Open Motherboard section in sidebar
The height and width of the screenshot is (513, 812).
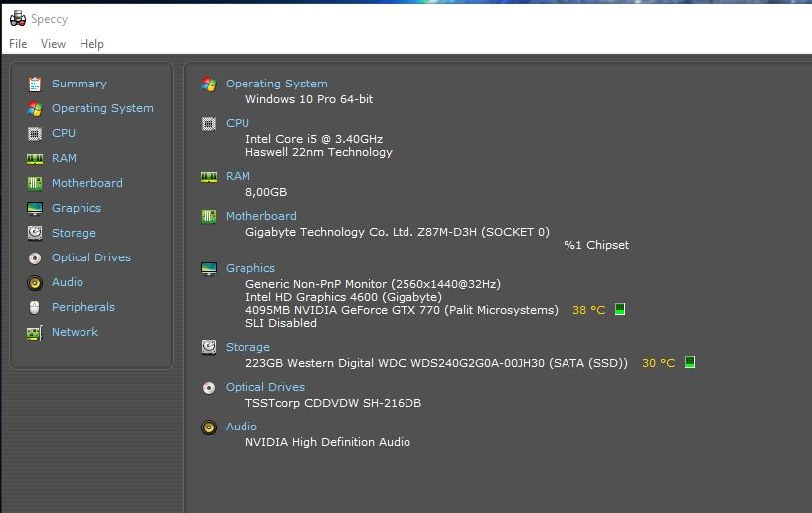point(87,183)
